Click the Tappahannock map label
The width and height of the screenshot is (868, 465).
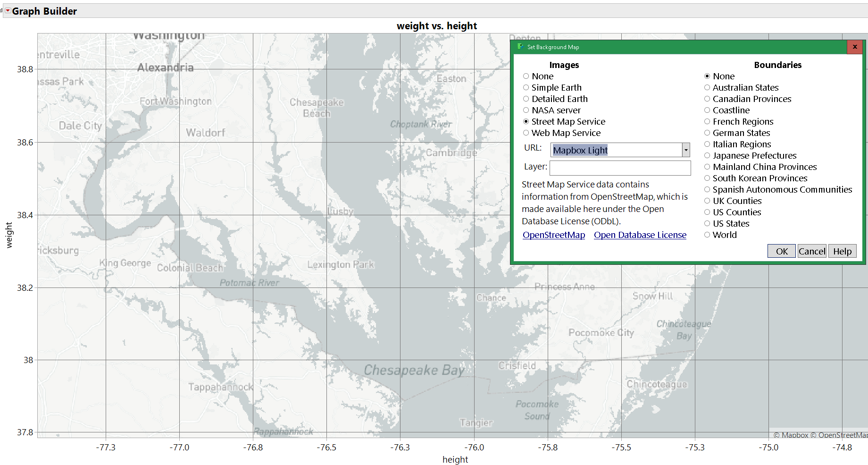(221, 387)
